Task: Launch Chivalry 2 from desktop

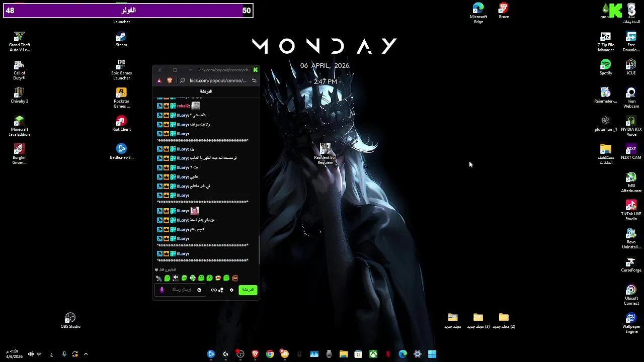Action: click(19, 95)
